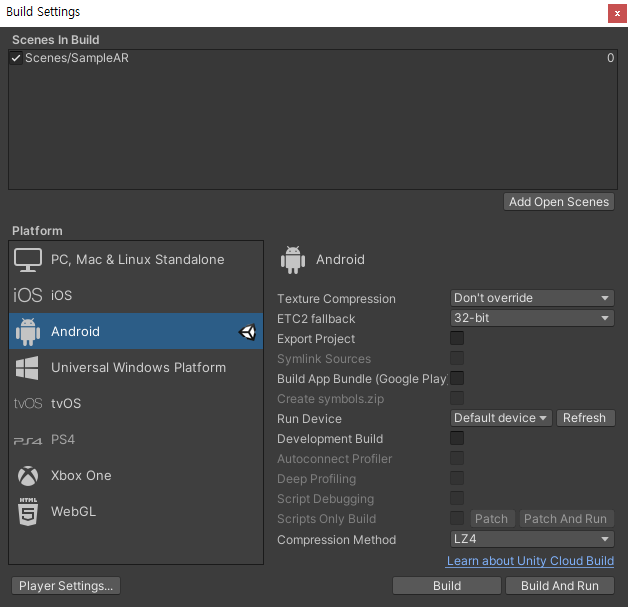Viewport: 628px width, 607px height.
Task: Enable Build App Bundle (Google Play) checkbox
Action: tap(457, 378)
